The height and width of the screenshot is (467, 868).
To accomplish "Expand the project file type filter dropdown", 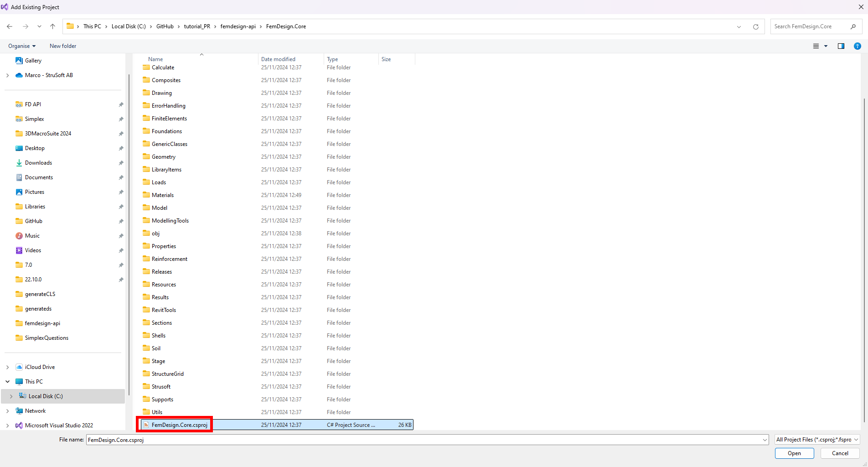I will [817, 440].
